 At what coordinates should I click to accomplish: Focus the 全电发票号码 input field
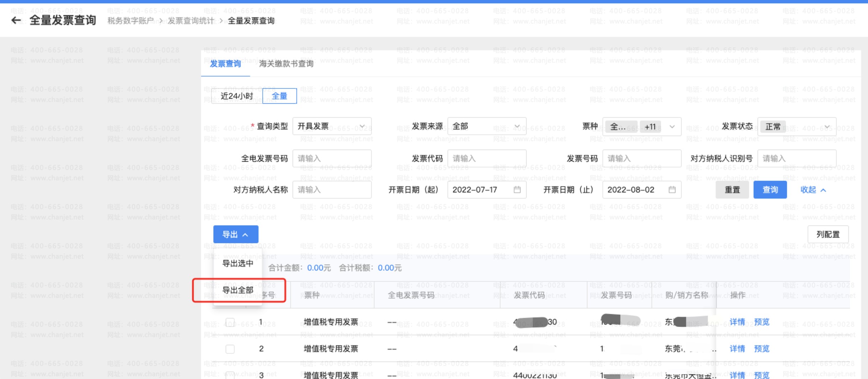pos(331,159)
